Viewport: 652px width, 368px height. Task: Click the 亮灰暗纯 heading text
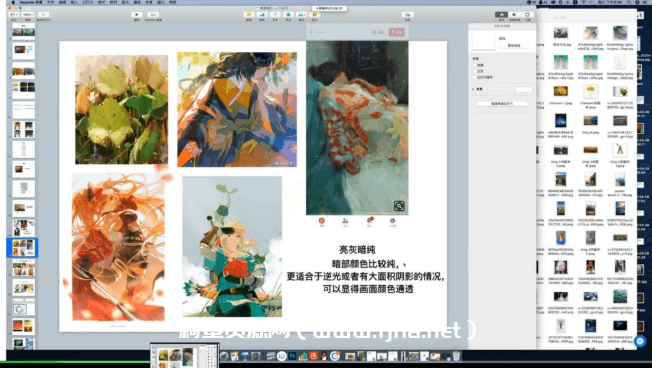click(x=357, y=249)
